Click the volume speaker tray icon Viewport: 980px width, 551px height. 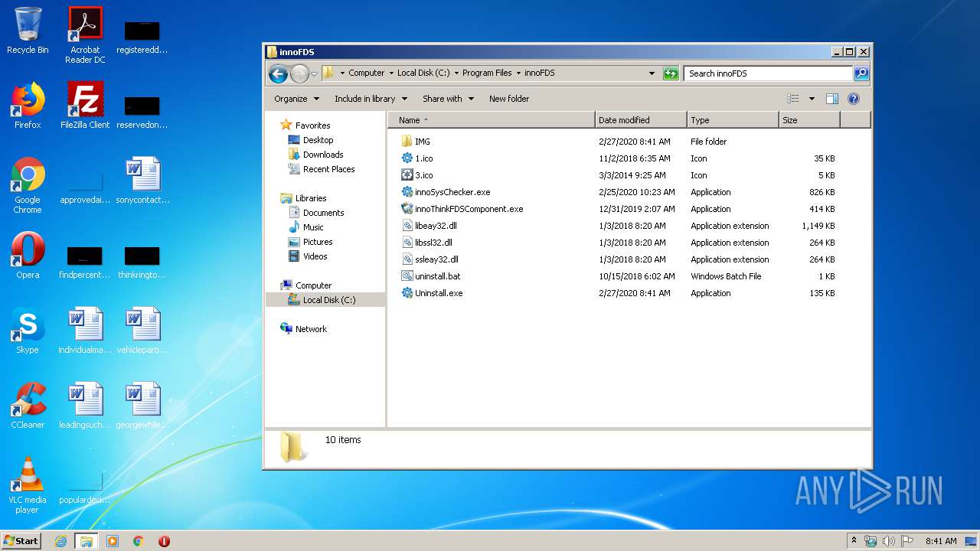(889, 541)
